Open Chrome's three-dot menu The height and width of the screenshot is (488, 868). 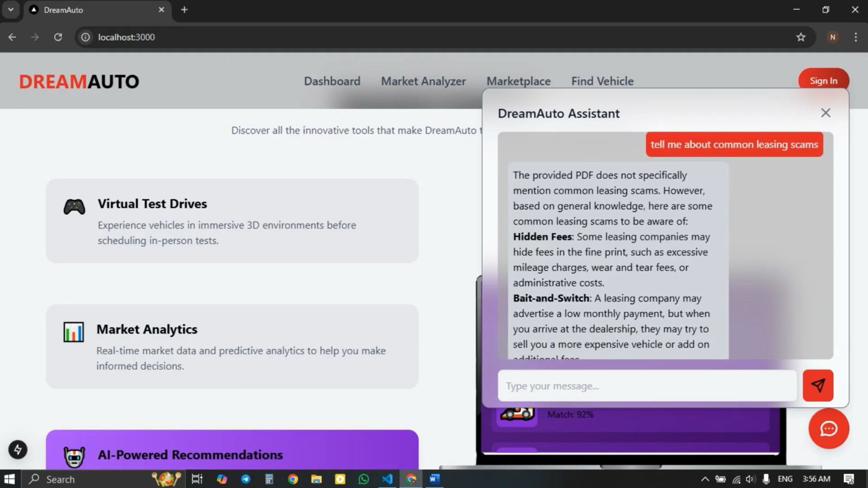click(856, 37)
